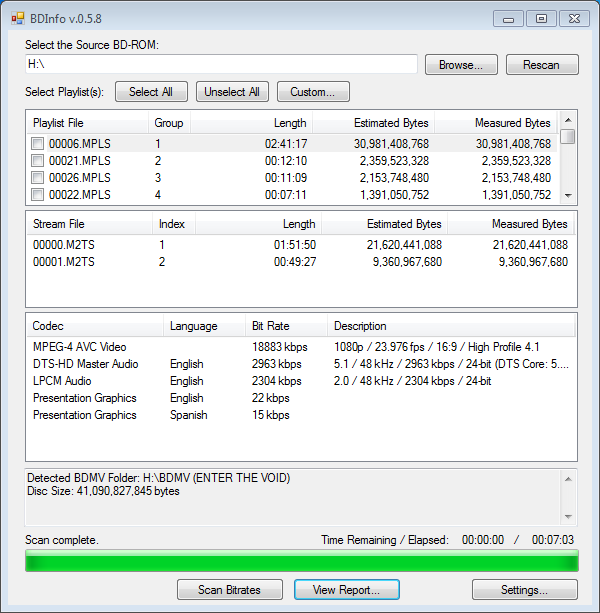Click the Select All button
600x613 pixels.
pos(151,92)
